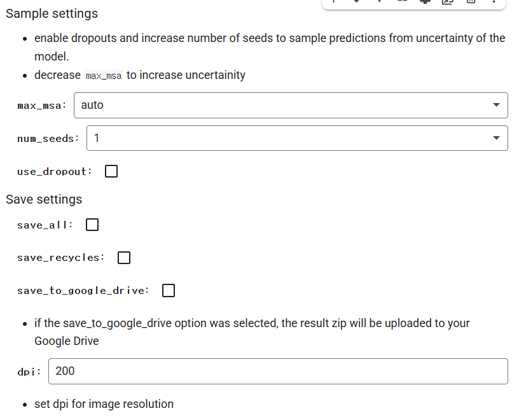Click the max_msa inline code text
Image resolution: width=512 pixels, height=420 pixels.
[x=104, y=76]
